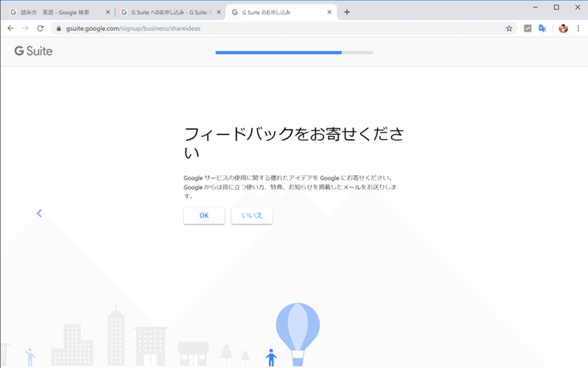
Task: Open the Chrome three-dot menu
Action: 578,28
